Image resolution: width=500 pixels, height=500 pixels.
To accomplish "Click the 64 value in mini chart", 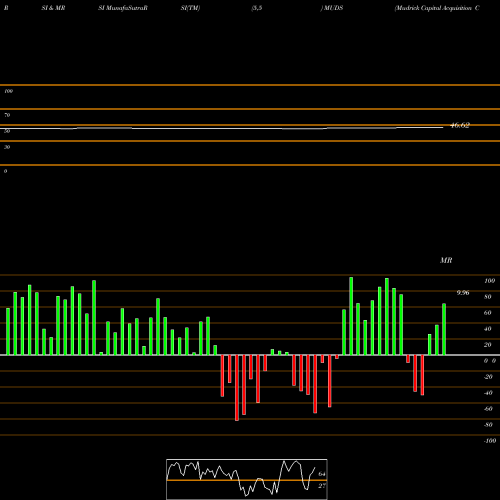I will coord(322,474).
